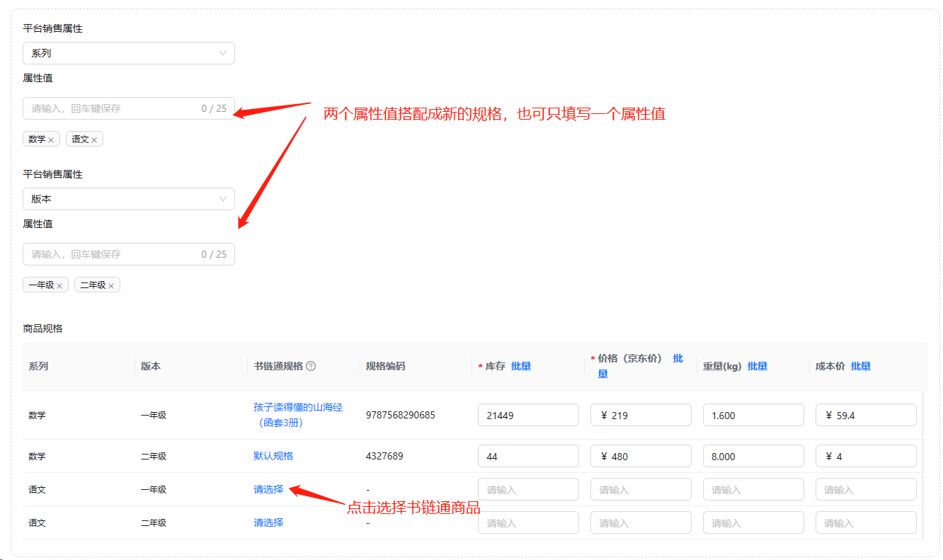The width and height of the screenshot is (943, 560).
Task: Edit stock field showing 44
Action: [528, 456]
